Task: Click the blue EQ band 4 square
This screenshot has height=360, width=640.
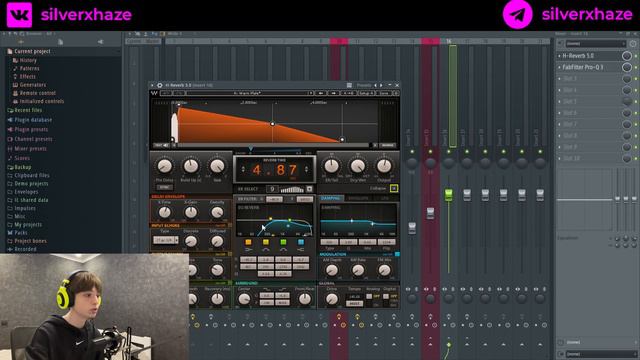Action: (x=301, y=242)
